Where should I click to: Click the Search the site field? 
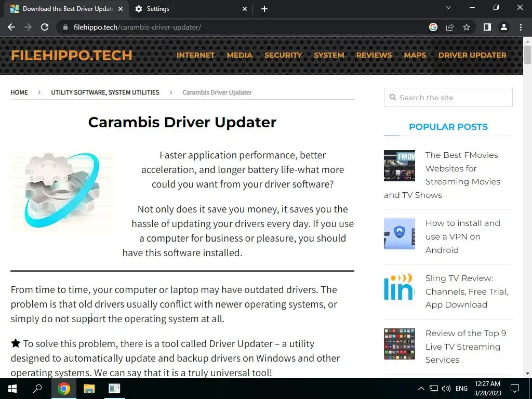point(448,97)
